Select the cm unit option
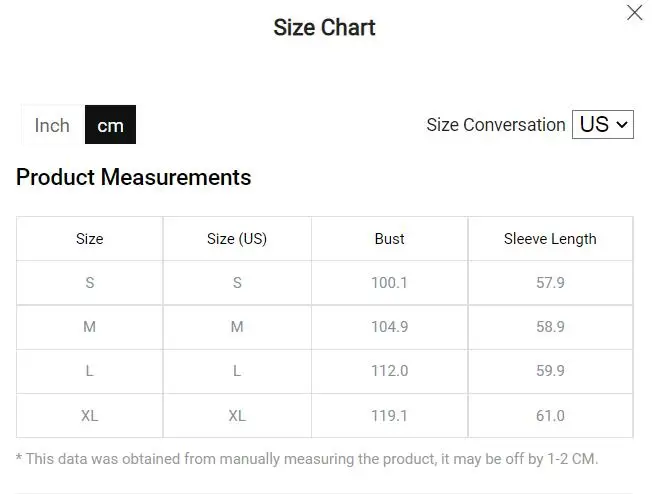The height and width of the screenshot is (494, 654). click(x=110, y=125)
